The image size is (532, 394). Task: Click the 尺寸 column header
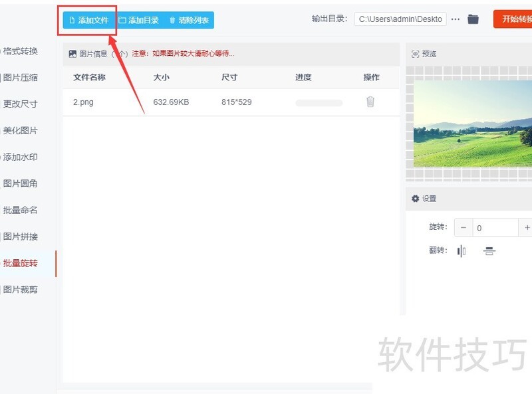(x=229, y=77)
